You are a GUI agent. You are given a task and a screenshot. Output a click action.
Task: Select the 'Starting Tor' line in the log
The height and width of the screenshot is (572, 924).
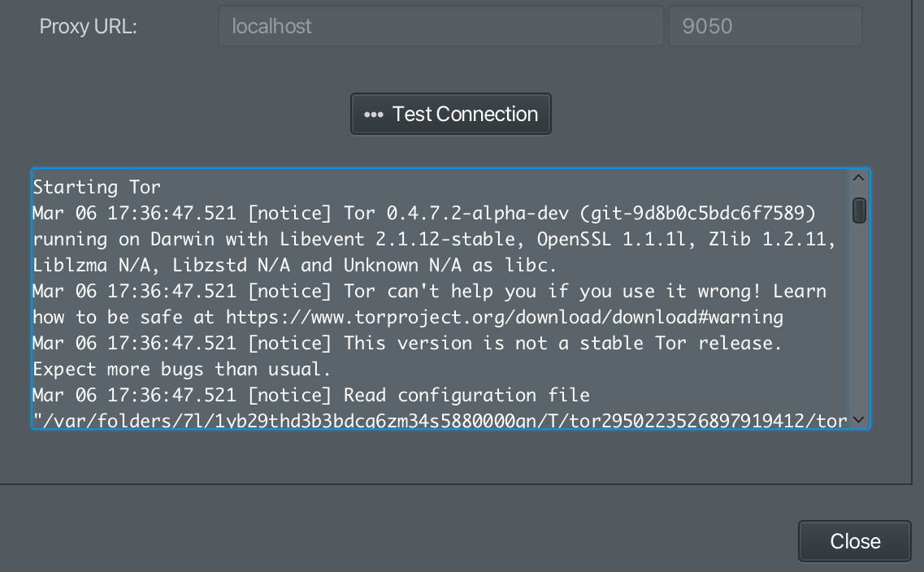pos(97,186)
